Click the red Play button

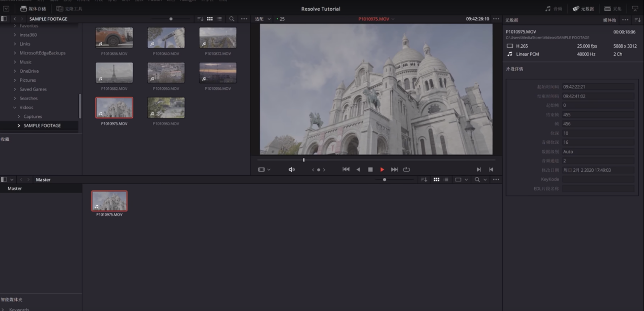pyautogui.click(x=382, y=170)
